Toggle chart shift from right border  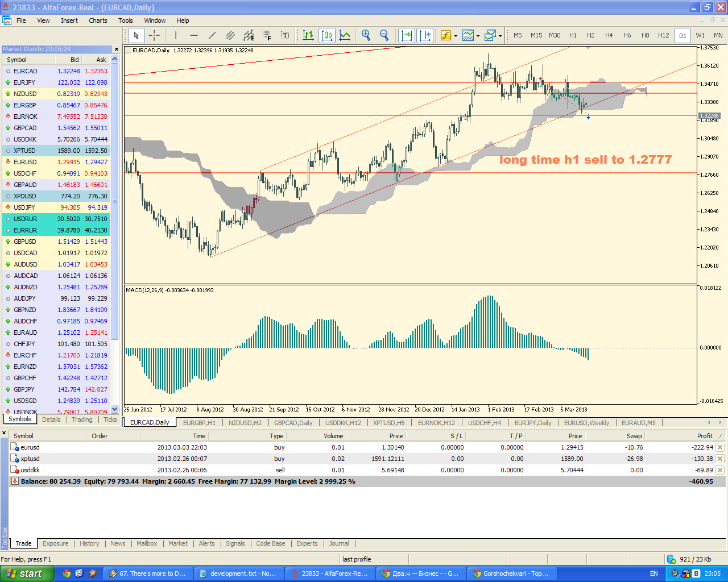click(x=425, y=35)
